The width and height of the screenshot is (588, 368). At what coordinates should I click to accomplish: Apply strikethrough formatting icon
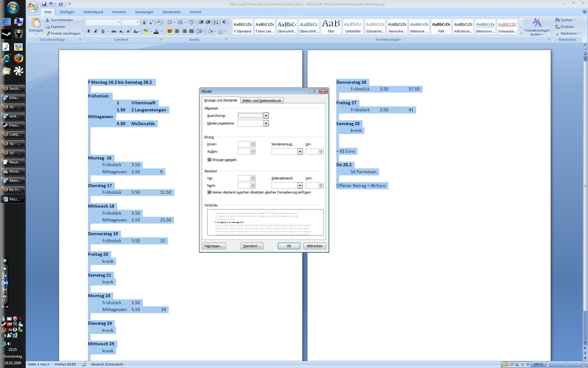coord(114,31)
